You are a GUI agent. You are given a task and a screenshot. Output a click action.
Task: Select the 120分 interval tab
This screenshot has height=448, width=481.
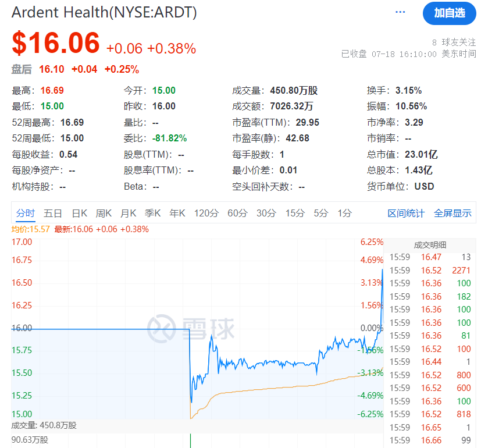click(x=206, y=213)
